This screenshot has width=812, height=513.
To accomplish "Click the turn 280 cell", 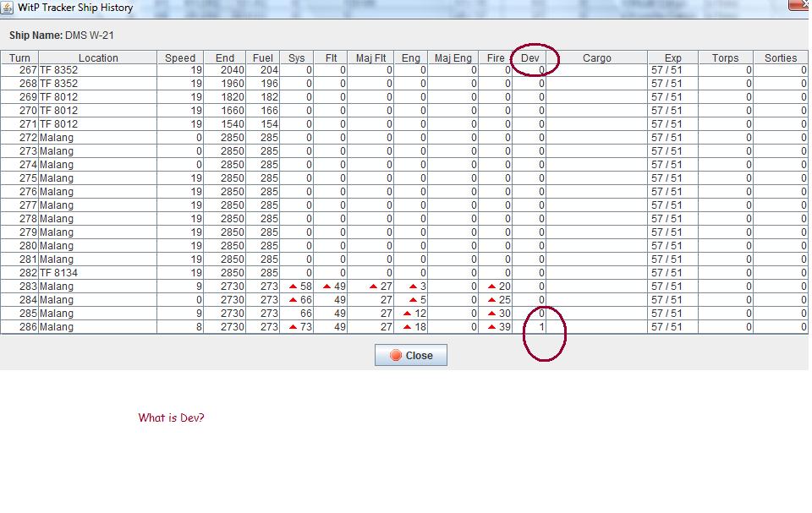I will tap(19, 246).
